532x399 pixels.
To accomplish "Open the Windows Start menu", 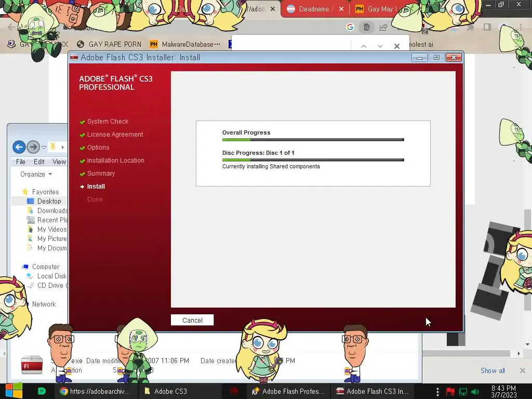I will click(14, 391).
